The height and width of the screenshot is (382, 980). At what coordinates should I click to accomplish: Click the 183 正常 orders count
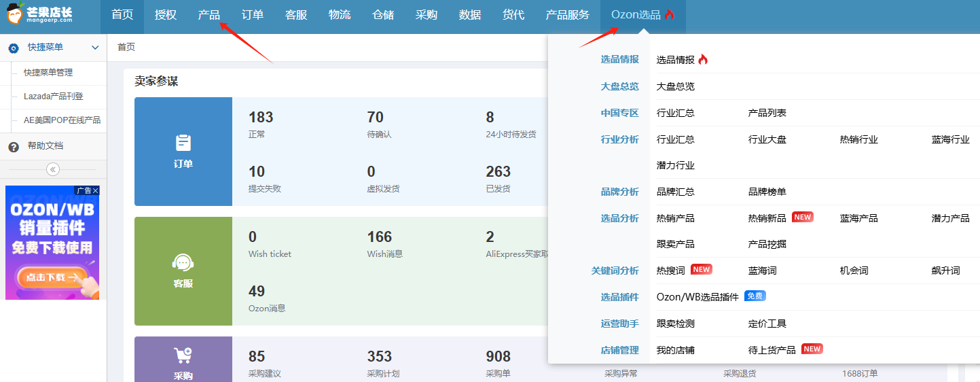tap(261, 117)
